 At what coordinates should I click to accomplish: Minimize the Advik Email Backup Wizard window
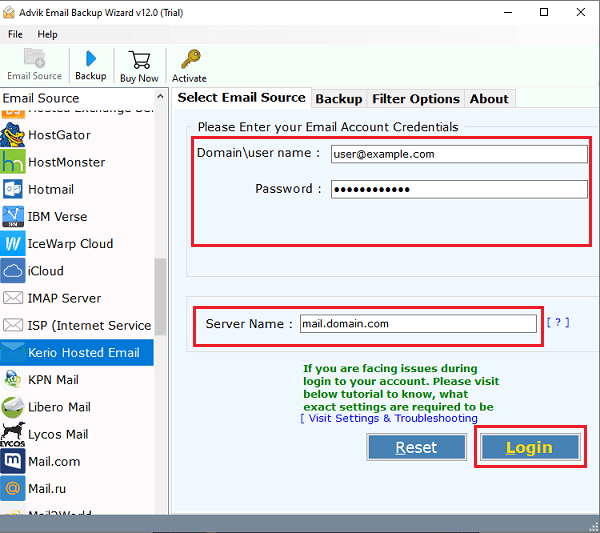pyautogui.click(x=508, y=12)
